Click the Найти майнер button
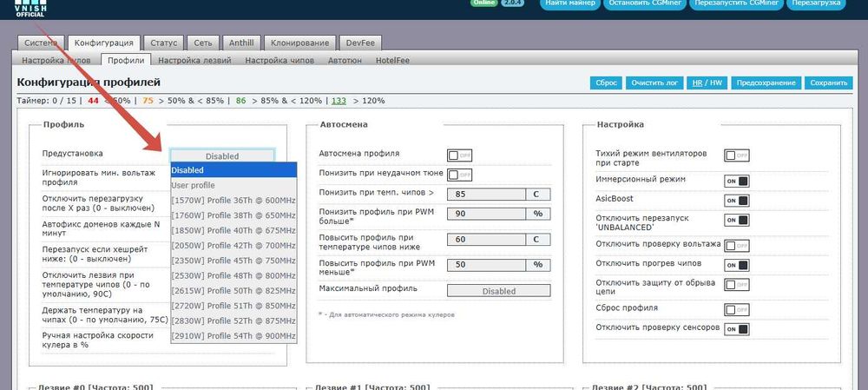Screen dimensions: 868x390 pos(570,3)
